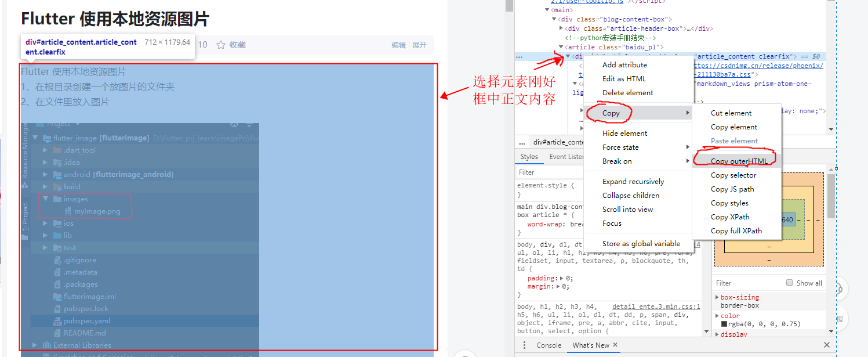Click the rgba color swatch
Viewport: 868px width, 357px height.
724,324
